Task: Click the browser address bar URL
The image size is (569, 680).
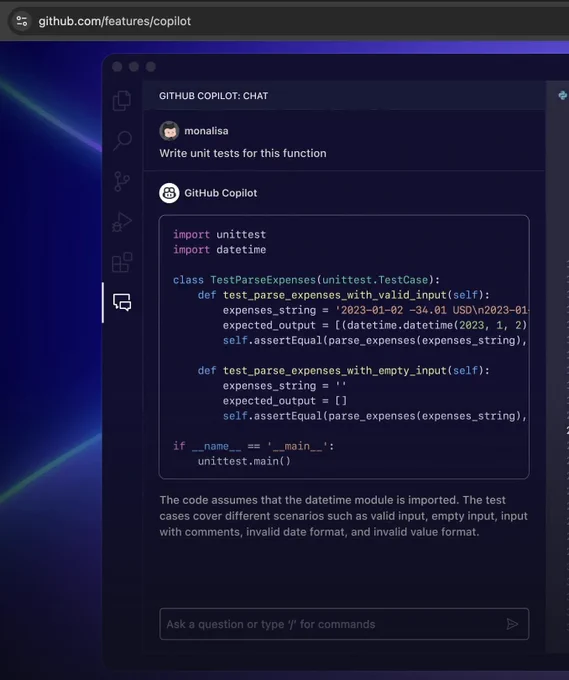Action: point(114,21)
